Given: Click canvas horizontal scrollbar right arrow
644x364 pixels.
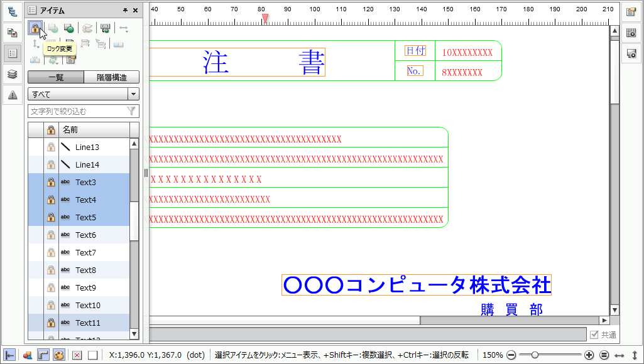Looking at the screenshot, I should click(604, 320).
